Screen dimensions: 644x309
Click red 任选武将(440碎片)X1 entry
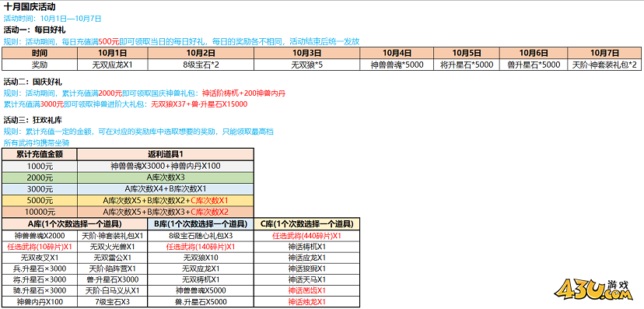point(306,236)
